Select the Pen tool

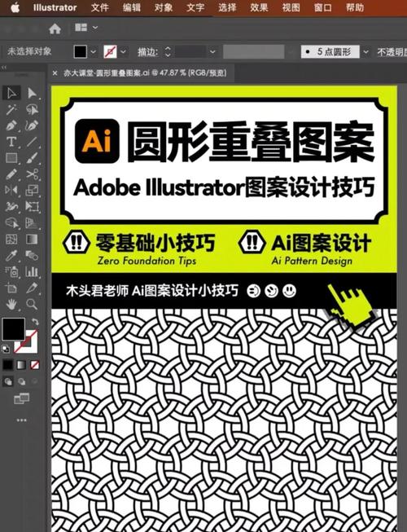(x=11, y=125)
